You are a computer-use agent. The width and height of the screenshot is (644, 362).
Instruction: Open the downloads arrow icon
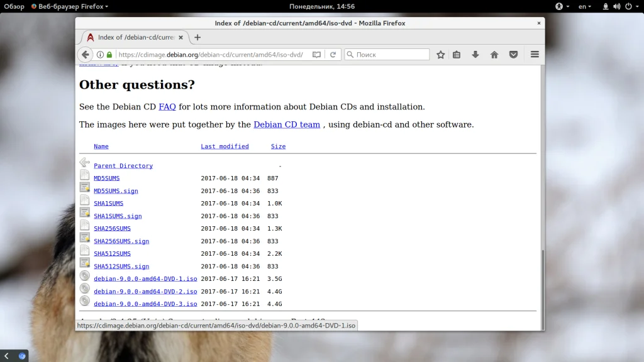tap(475, 55)
